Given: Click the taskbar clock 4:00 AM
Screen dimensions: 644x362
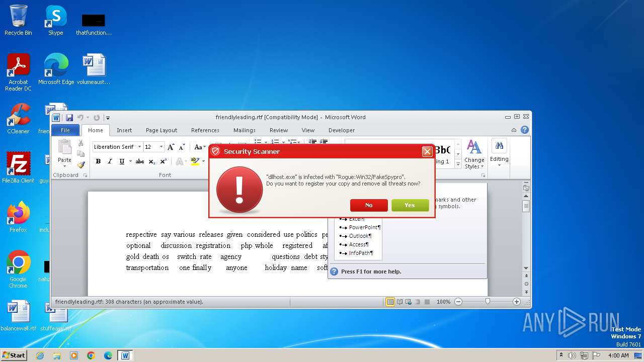Looking at the screenshot, I should coord(618,355).
